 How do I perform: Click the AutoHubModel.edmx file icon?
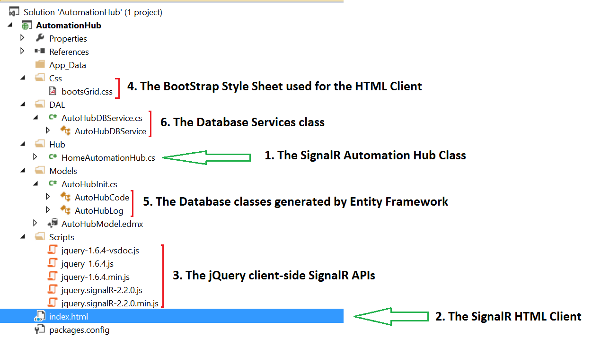(53, 224)
